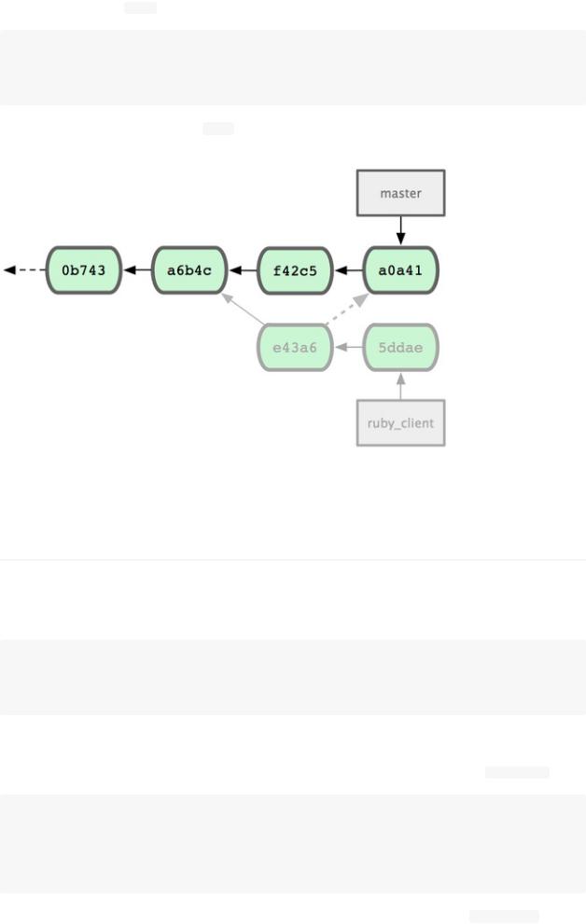Click the arrow from ruby_client to 5ddae

click(401, 386)
